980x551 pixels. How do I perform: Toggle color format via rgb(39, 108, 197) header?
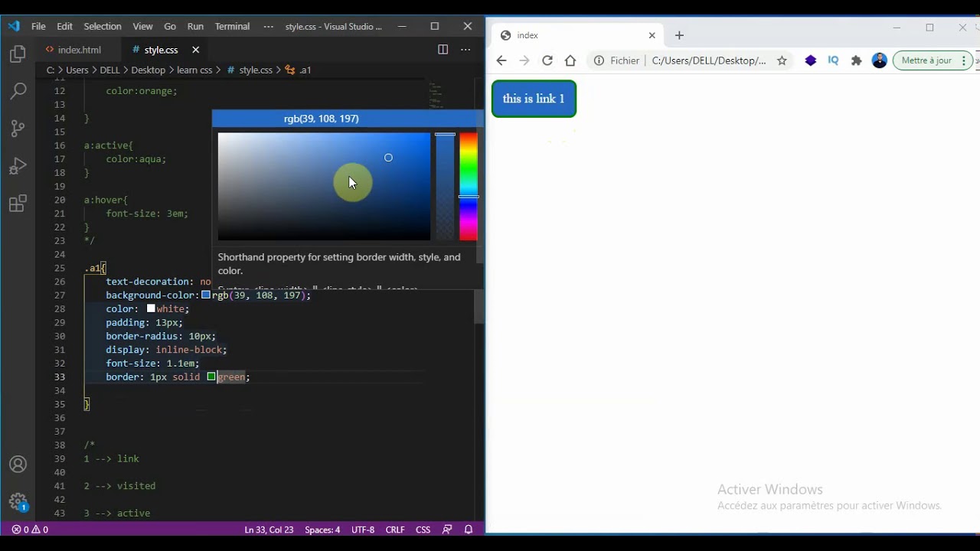[322, 119]
